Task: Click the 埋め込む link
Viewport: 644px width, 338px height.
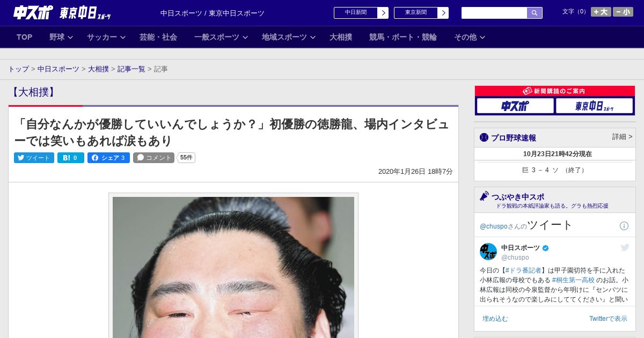Action: pyautogui.click(x=495, y=319)
